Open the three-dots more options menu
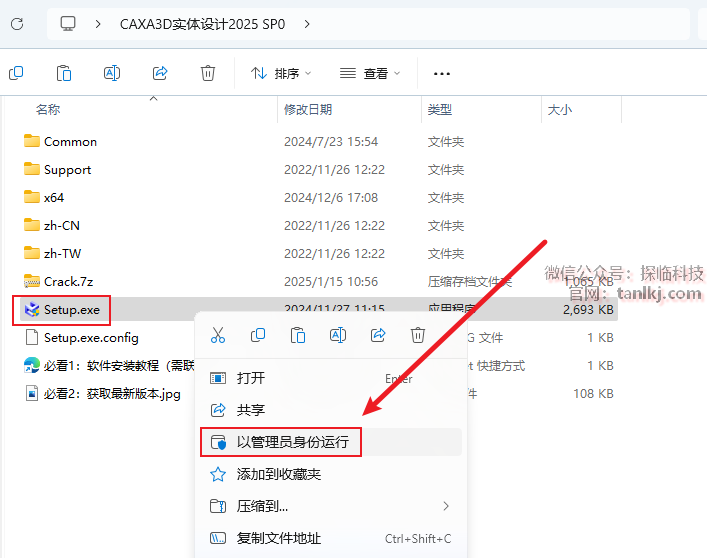 pyautogui.click(x=441, y=73)
